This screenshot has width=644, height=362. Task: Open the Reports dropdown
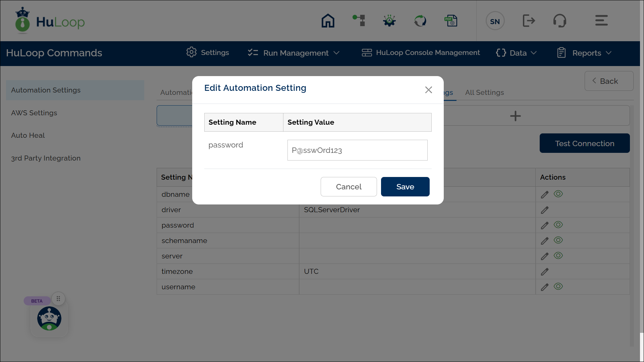[x=585, y=53]
